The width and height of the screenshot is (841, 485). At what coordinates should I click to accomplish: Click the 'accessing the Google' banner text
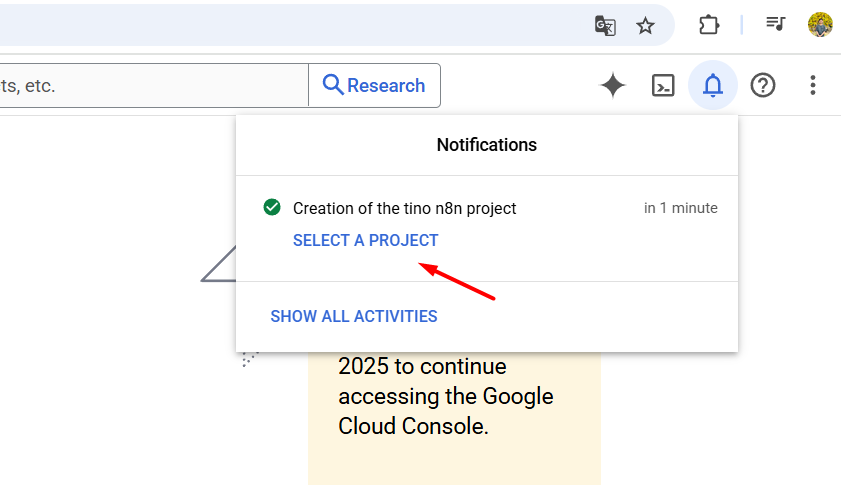pyautogui.click(x=446, y=396)
